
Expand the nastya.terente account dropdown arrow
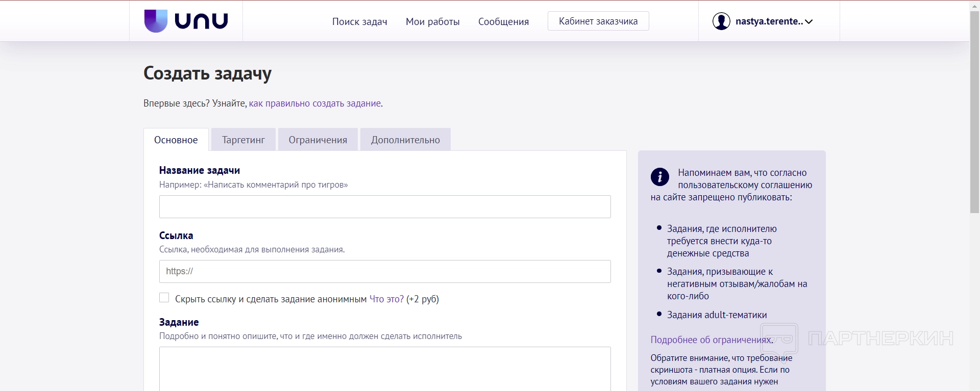tap(809, 21)
